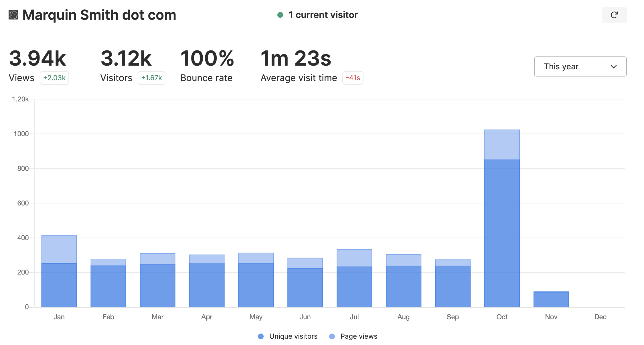Viewport: 644px width, 345px height.
Task: Click the Marquin Smith site favicon
Action: 13,15
